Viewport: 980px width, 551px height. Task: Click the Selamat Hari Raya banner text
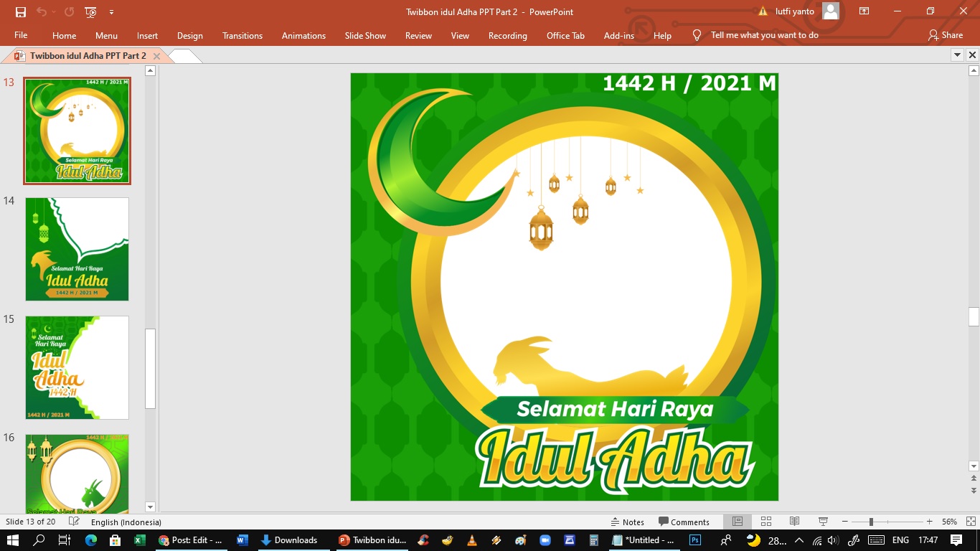615,409
